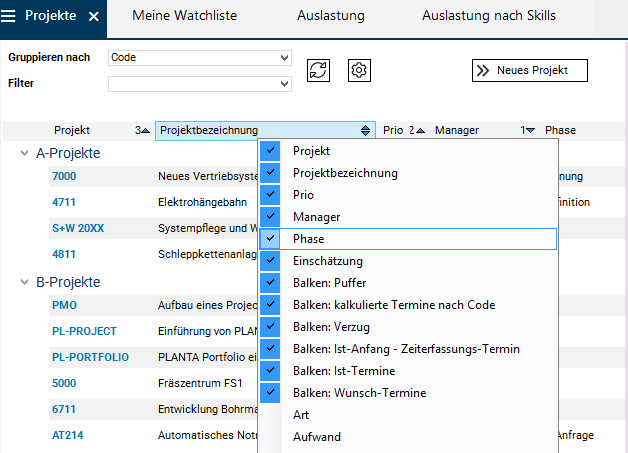Screen dimensions: 628x453
Task: Click the B-Projekte group title
Action: 68,282
